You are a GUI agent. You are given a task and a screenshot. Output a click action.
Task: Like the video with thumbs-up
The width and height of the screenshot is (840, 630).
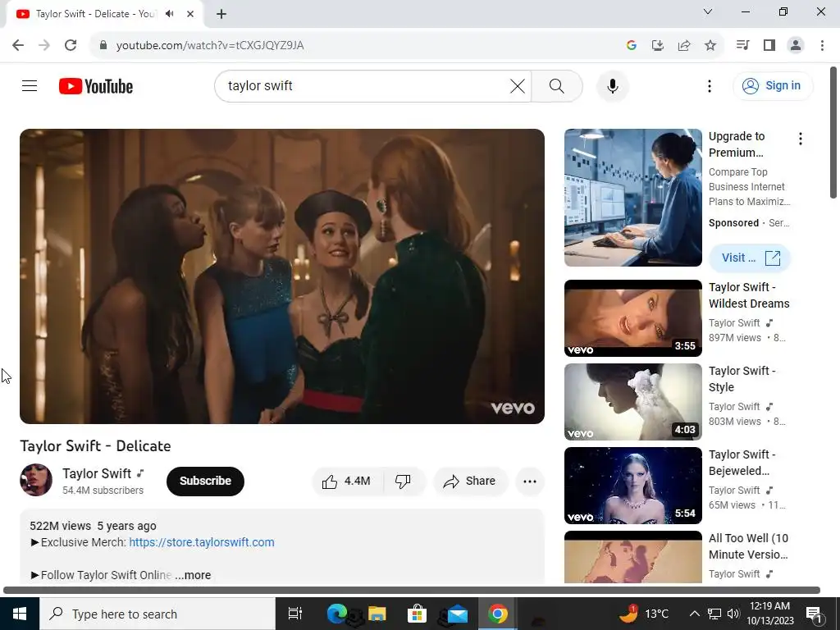(x=347, y=481)
